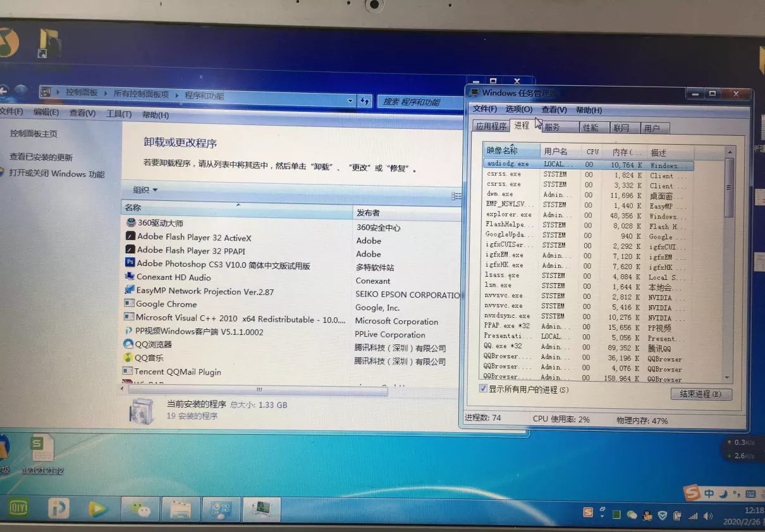Click Microsoft Visual C++ 2010 program icon

pyautogui.click(x=129, y=317)
